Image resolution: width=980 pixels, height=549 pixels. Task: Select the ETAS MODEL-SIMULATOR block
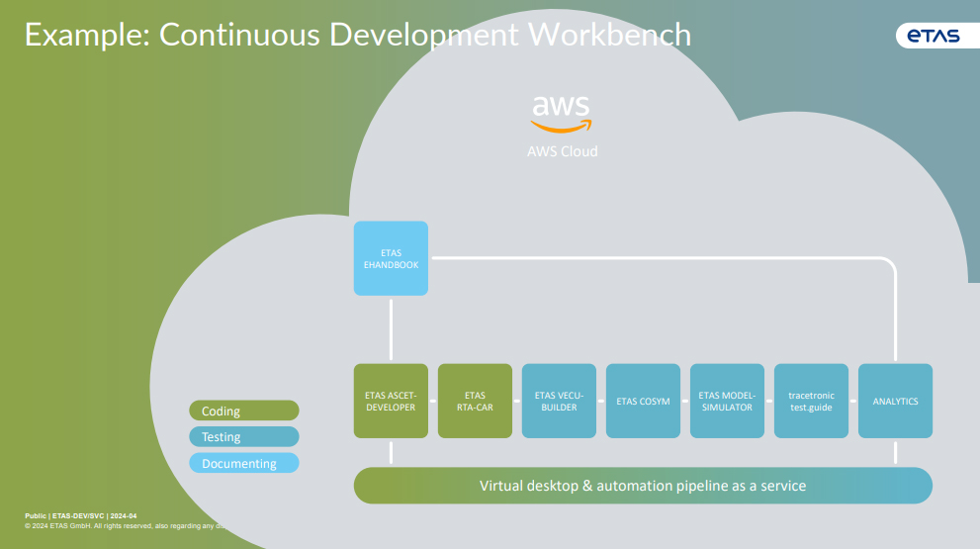tap(727, 401)
